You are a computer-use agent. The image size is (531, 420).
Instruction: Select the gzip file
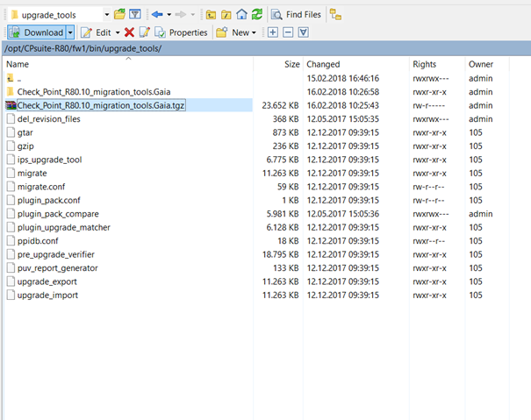pyautogui.click(x=25, y=146)
